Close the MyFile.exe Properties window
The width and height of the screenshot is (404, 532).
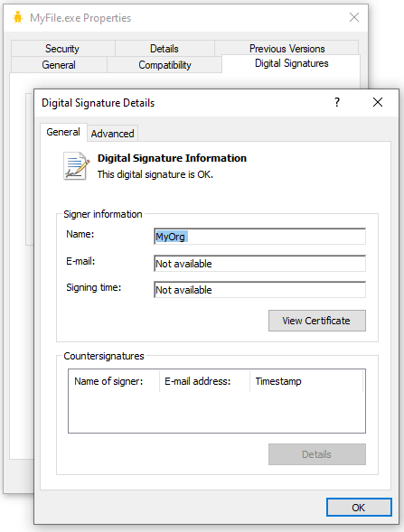coord(354,17)
